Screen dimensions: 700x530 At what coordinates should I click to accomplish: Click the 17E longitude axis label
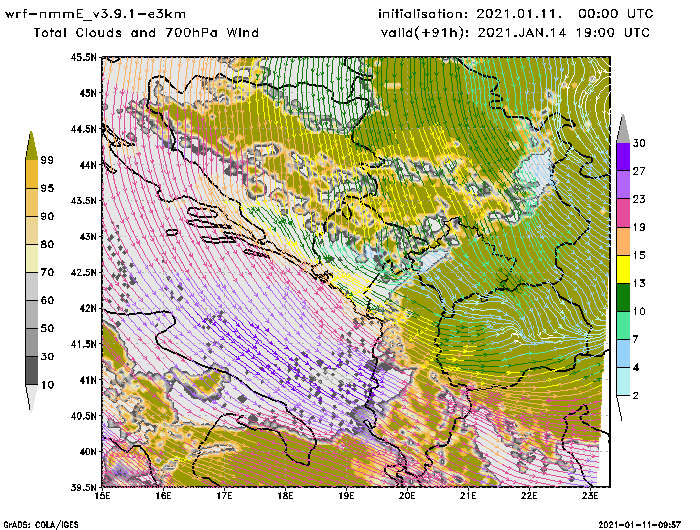click(225, 497)
